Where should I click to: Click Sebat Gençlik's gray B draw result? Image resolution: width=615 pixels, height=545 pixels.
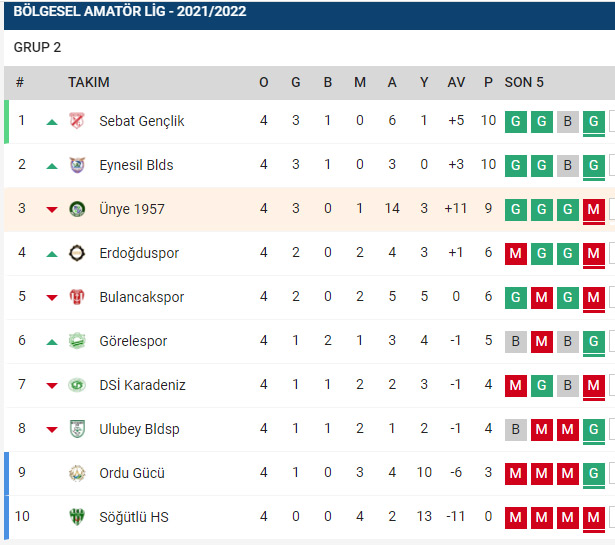click(x=568, y=122)
